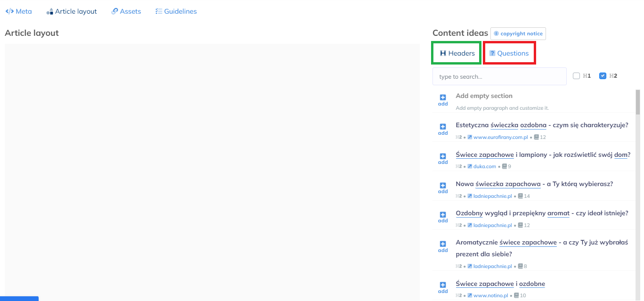The height and width of the screenshot is (301, 644).
Task: Open duka.com source link
Action: 484,167
